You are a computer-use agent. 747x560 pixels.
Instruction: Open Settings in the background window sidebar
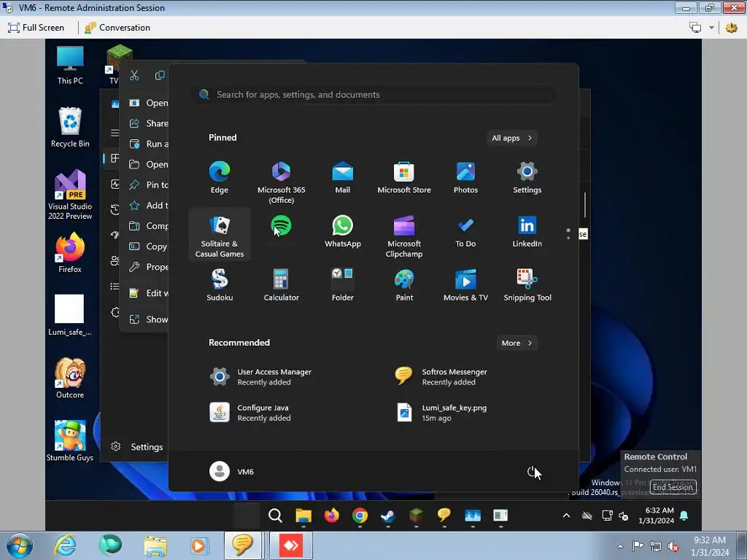point(137,447)
